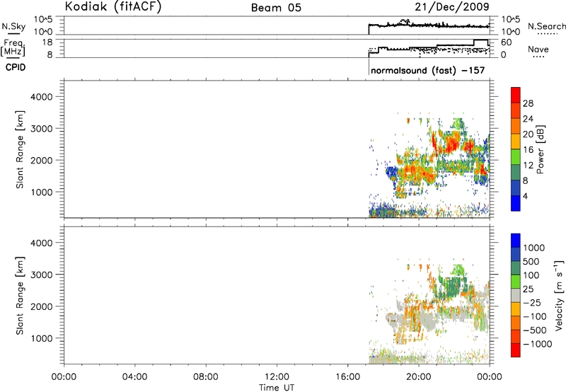The height and width of the screenshot is (392, 566).
Task: Click the 'Nave' legend label
Action: pyautogui.click(x=538, y=50)
